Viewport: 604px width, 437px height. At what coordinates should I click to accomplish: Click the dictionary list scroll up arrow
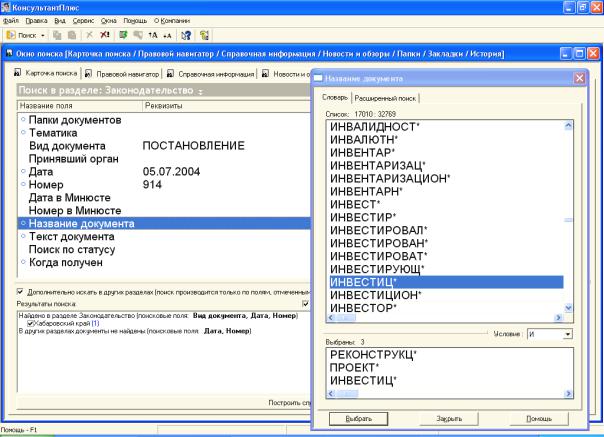568,126
